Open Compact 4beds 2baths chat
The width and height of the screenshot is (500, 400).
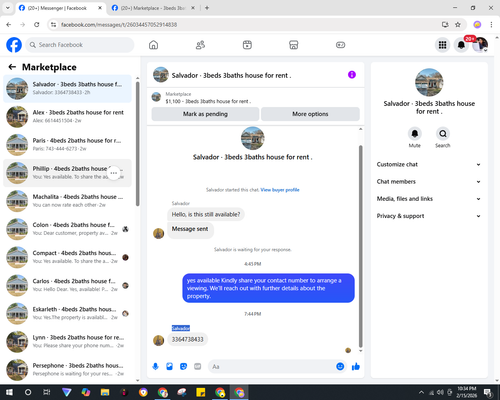[x=67, y=257]
